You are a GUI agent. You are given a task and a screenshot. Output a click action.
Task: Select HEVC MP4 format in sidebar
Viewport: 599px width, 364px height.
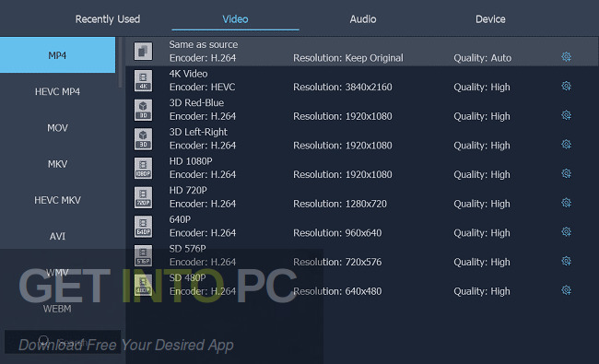point(57,91)
